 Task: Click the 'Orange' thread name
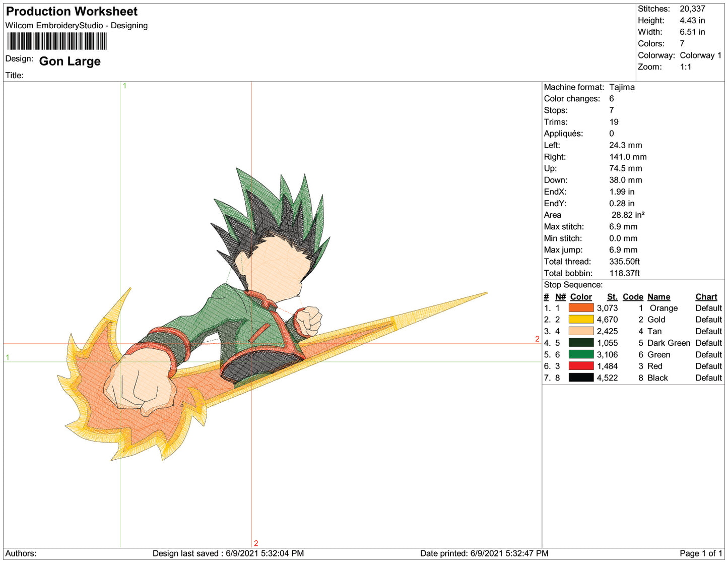(x=664, y=308)
